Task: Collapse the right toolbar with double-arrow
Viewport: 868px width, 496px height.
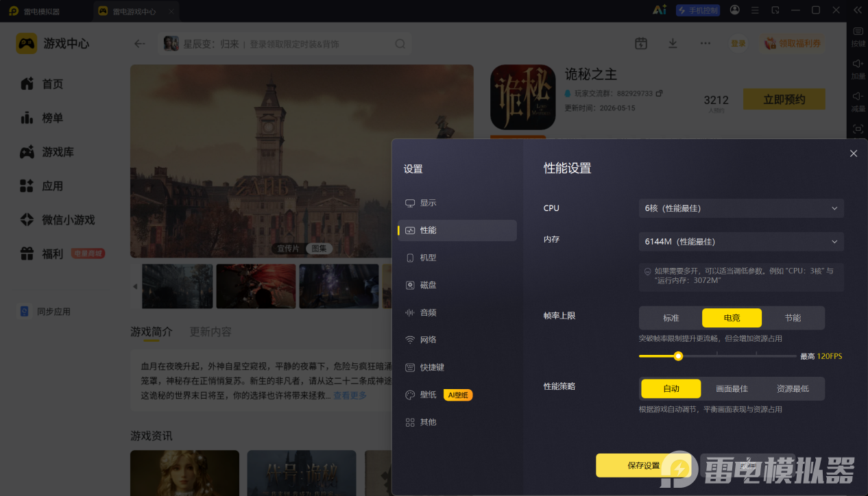Action: pyautogui.click(x=858, y=10)
